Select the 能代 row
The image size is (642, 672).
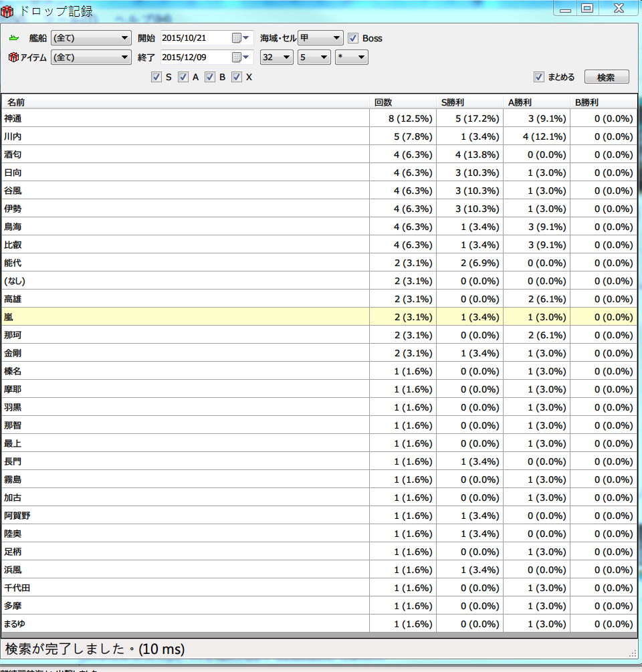coord(319,263)
